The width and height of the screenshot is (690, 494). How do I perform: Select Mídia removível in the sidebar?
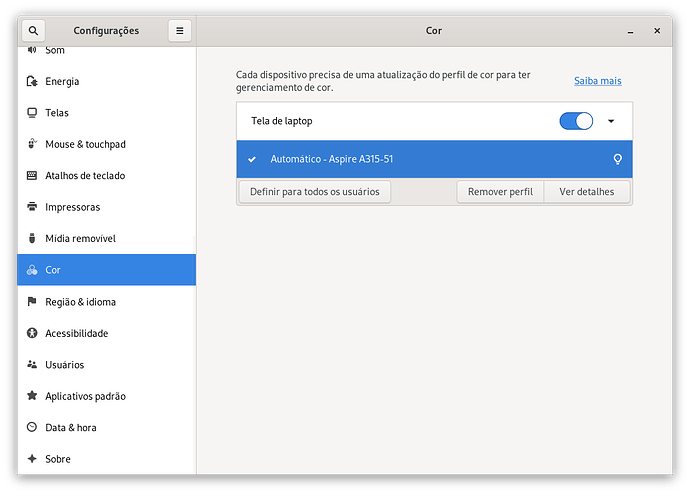(106, 238)
